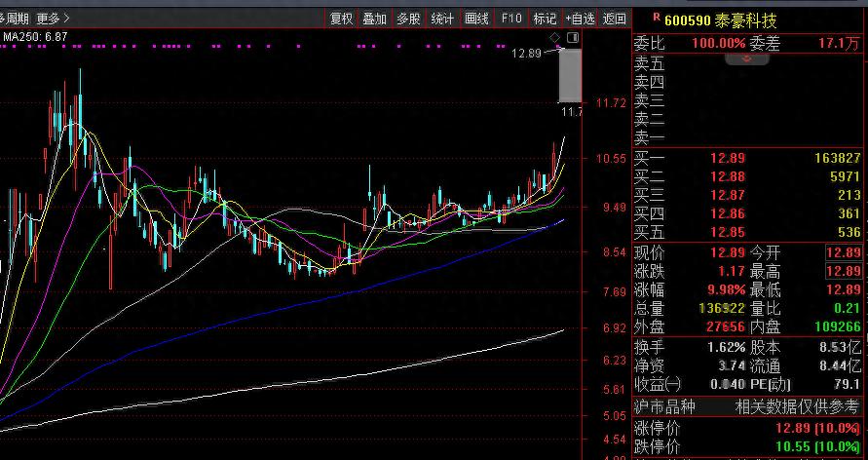Select the stock title 600590 泰豪科技

coord(721,21)
